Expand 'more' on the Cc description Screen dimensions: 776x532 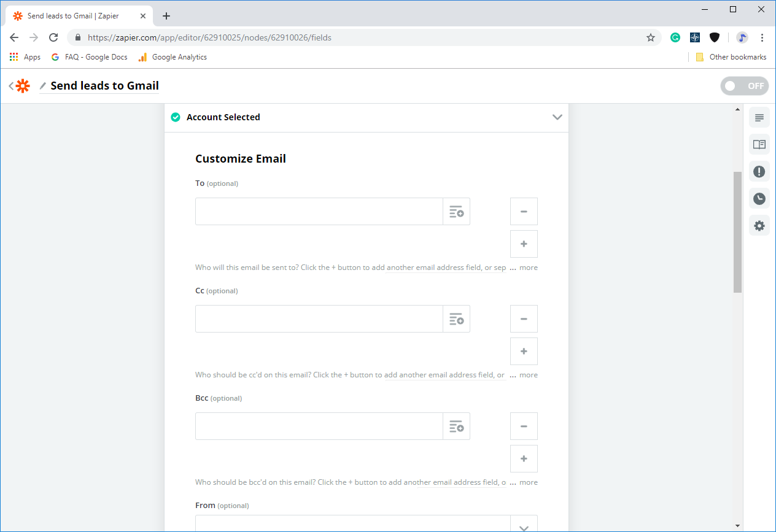(x=528, y=375)
